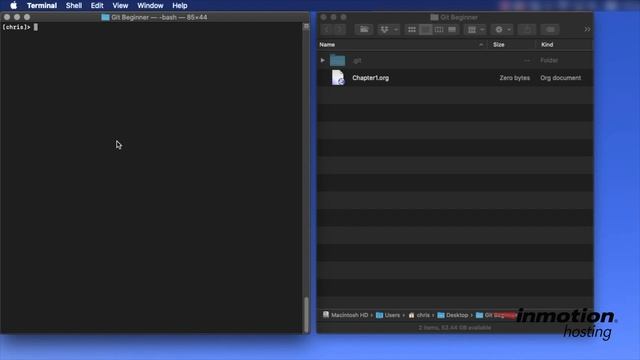This screenshot has width=640, height=360.
Task: Open the Help menu
Action: 180,5
